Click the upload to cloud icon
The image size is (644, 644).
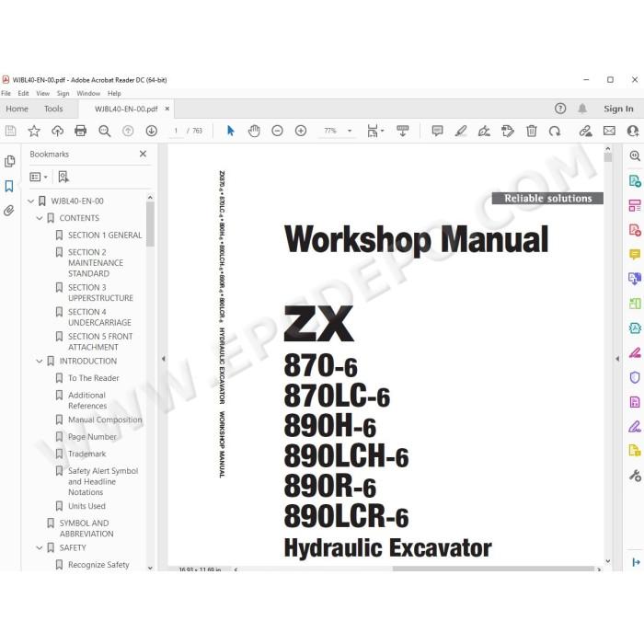pos(57,131)
